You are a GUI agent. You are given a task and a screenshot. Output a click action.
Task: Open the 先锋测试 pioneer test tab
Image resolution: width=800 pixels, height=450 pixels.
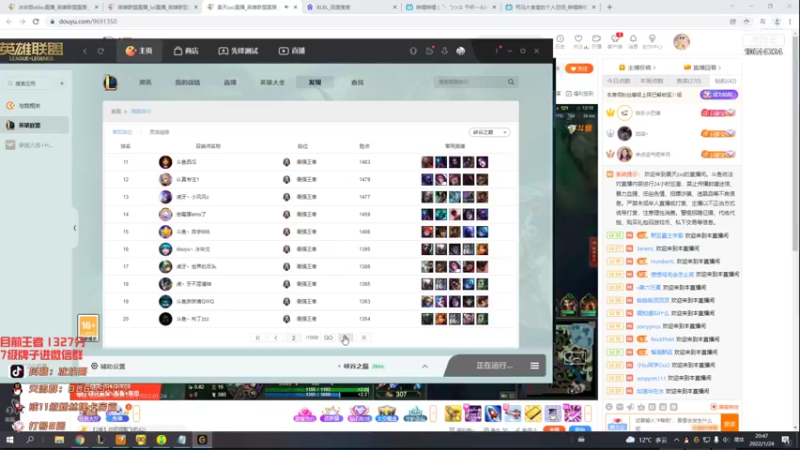click(x=238, y=51)
